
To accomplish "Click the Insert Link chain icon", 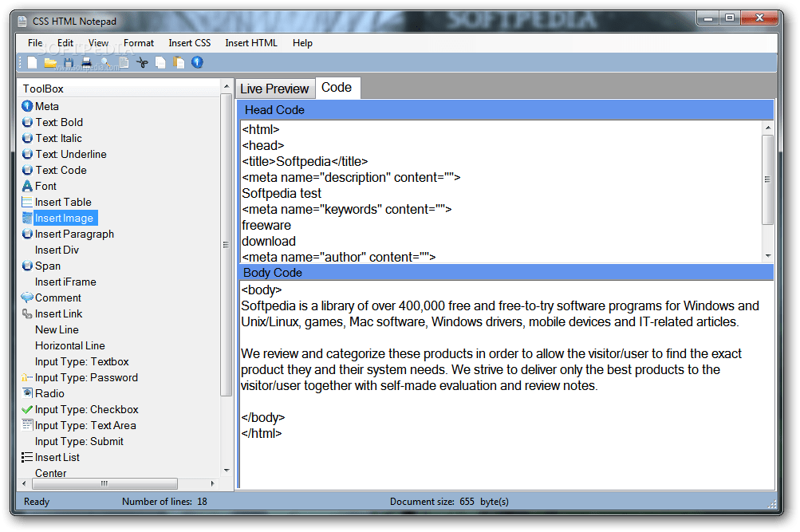I will 27,313.
